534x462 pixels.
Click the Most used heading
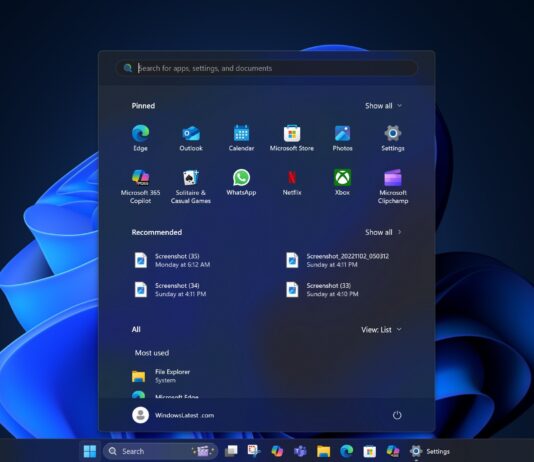[x=152, y=353]
